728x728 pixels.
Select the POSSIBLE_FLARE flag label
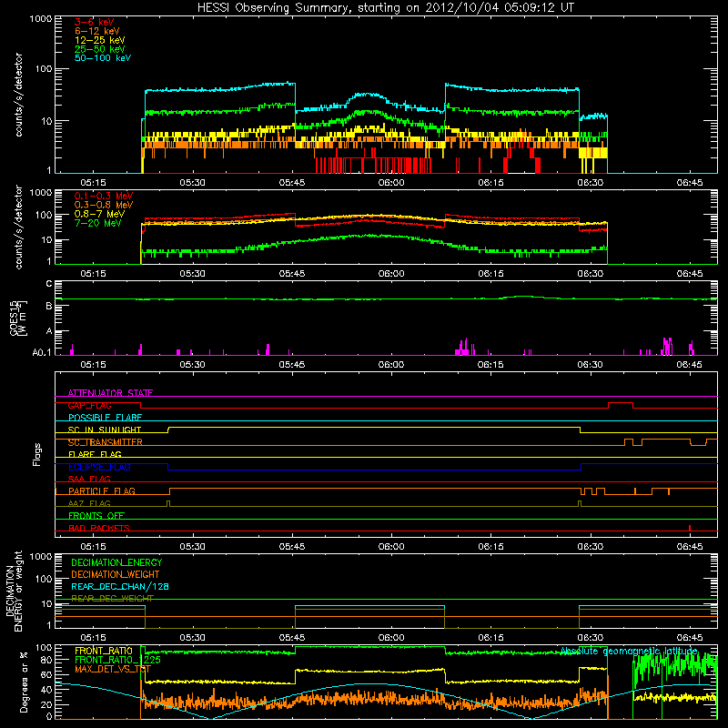pos(105,418)
